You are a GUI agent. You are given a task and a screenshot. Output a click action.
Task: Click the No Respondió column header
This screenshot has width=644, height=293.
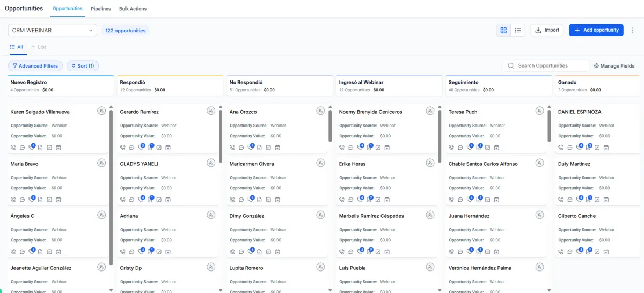pyautogui.click(x=280, y=86)
